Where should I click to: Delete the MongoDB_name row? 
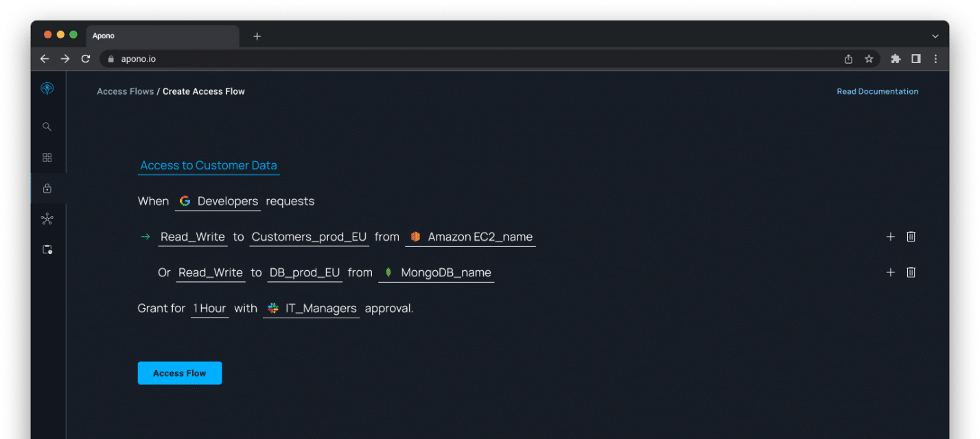pyautogui.click(x=911, y=272)
